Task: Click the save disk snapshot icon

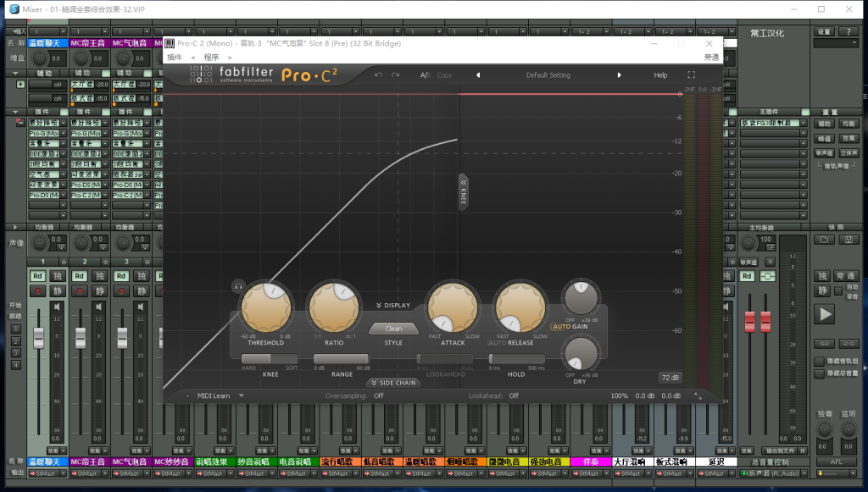Action: (849, 240)
